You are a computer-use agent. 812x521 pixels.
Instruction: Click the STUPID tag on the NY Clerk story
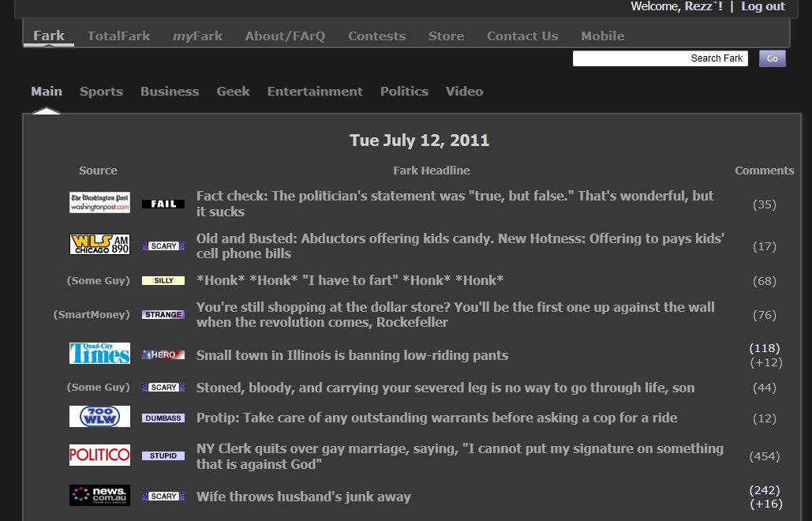coord(163,455)
